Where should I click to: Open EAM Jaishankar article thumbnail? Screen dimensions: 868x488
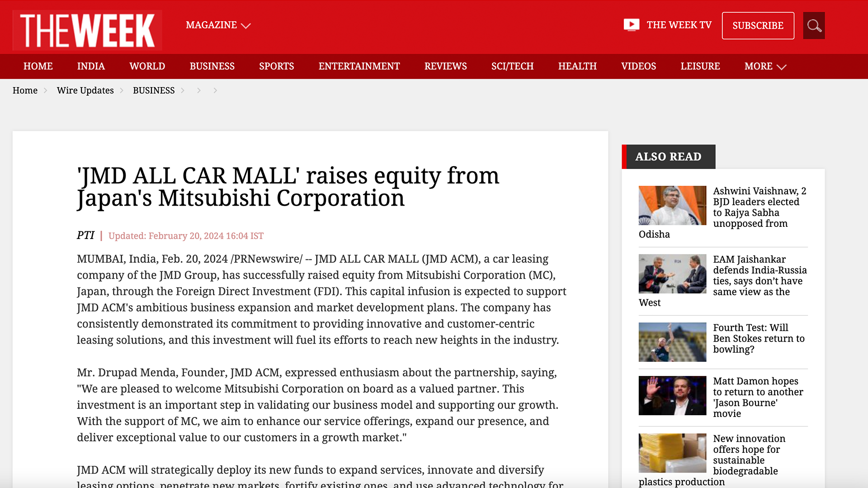point(672,274)
